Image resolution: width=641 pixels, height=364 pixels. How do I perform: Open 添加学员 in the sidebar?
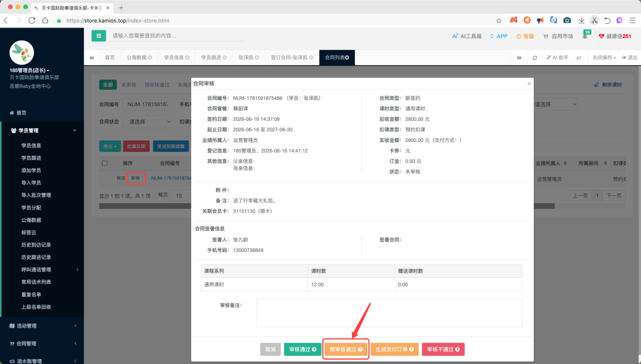(31, 170)
